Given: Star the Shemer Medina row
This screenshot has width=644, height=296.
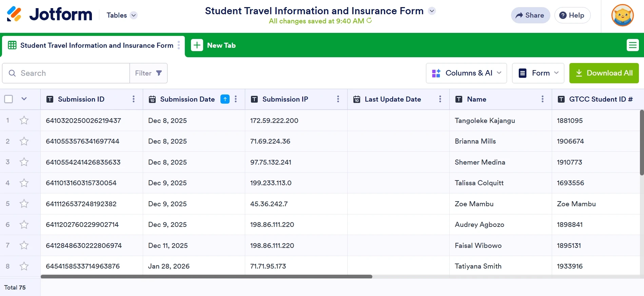Looking at the screenshot, I should click(24, 162).
